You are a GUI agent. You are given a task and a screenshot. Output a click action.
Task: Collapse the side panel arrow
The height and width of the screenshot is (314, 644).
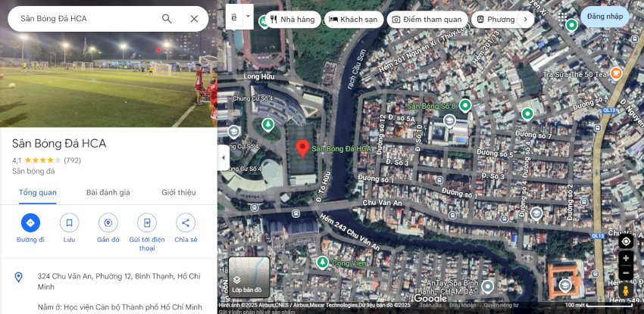point(224,158)
